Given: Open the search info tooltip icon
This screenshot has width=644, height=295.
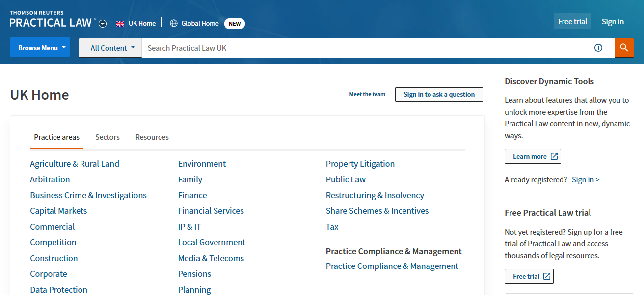Looking at the screenshot, I should (598, 48).
